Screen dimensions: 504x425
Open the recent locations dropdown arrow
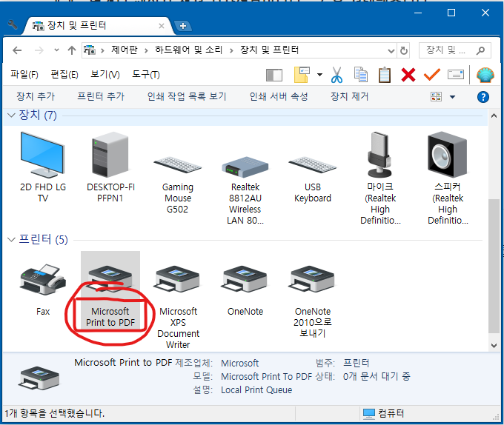[x=56, y=50]
